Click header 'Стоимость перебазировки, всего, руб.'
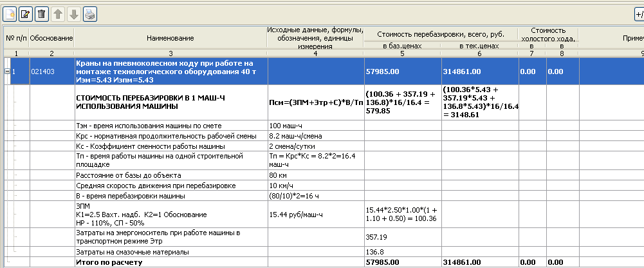 pyautogui.click(x=441, y=34)
